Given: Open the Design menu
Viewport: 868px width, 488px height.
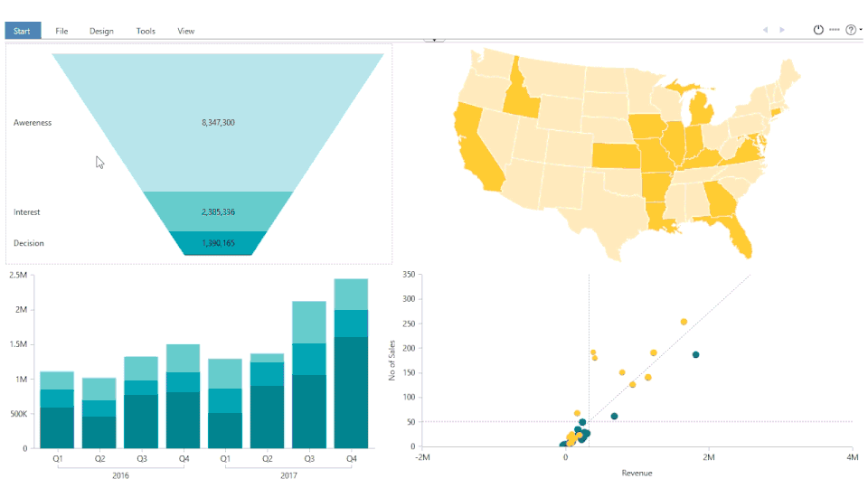Looking at the screenshot, I should (x=101, y=31).
